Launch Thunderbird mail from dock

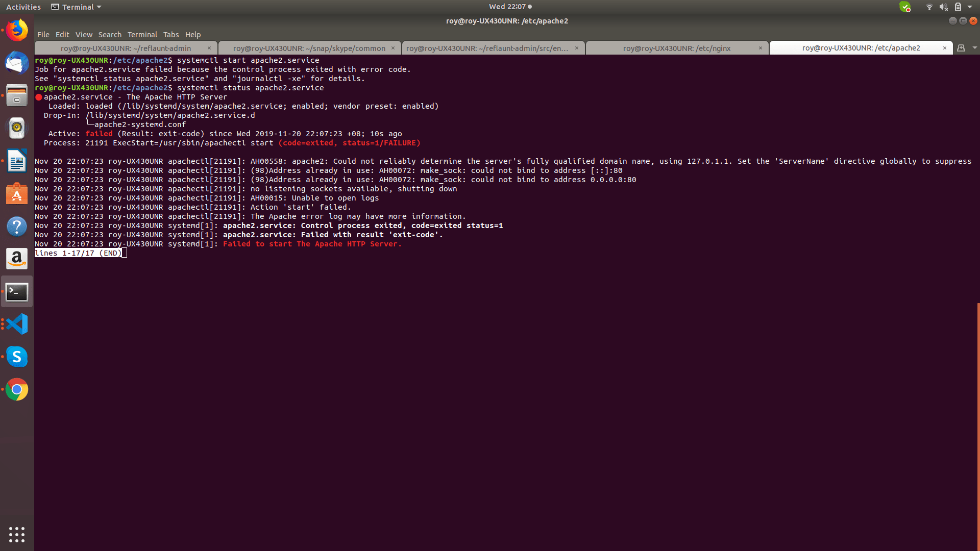point(17,63)
